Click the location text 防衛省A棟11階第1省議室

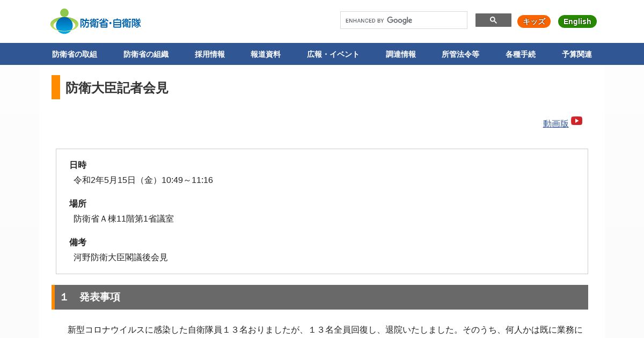coord(123,219)
